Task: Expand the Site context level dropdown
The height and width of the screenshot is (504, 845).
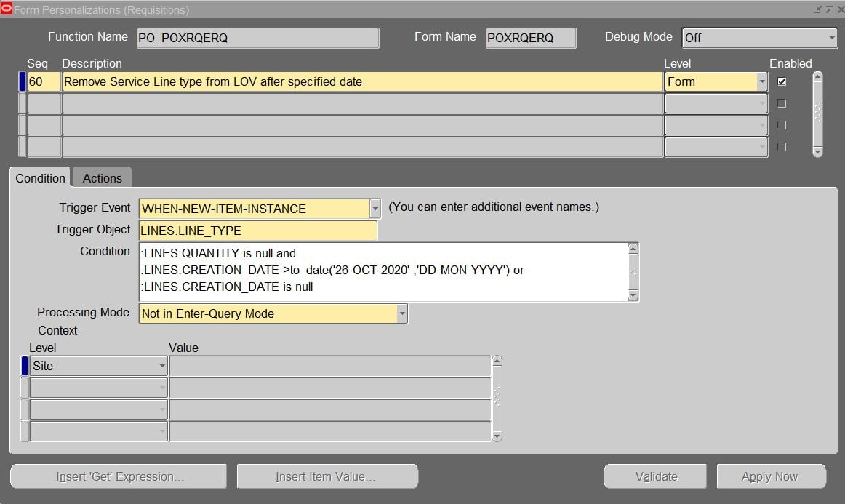Action: point(163,366)
